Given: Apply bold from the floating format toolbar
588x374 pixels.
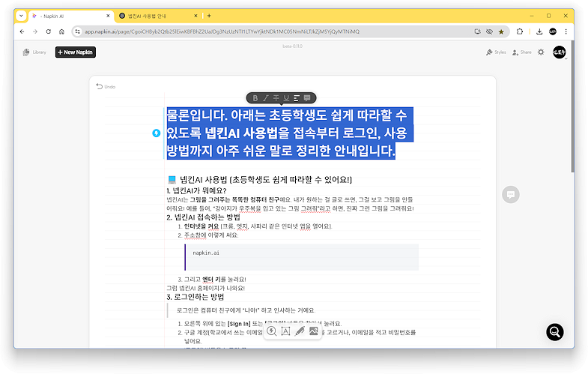Looking at the screenshot, I should coord(255,98).
